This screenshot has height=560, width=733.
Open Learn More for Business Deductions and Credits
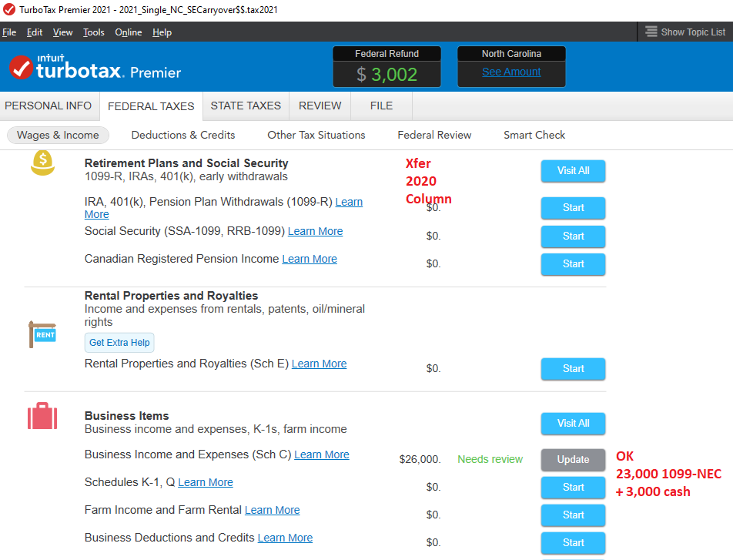point(285,538)
